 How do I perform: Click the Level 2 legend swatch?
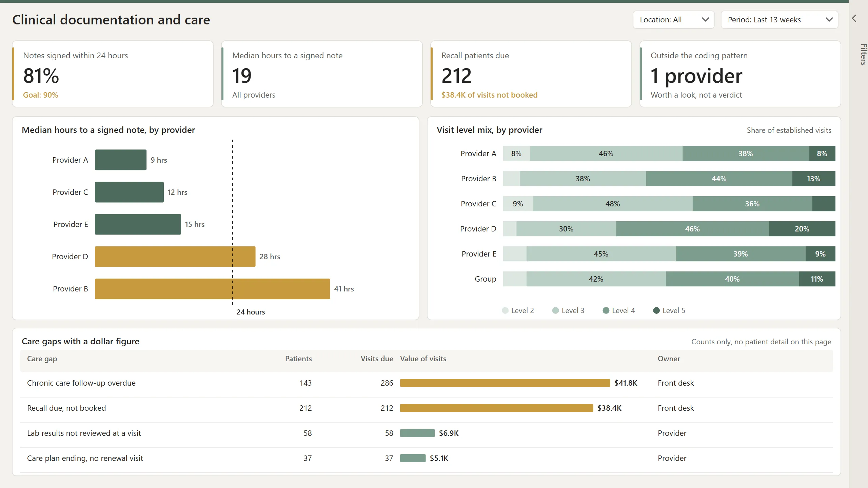point(505,310)
